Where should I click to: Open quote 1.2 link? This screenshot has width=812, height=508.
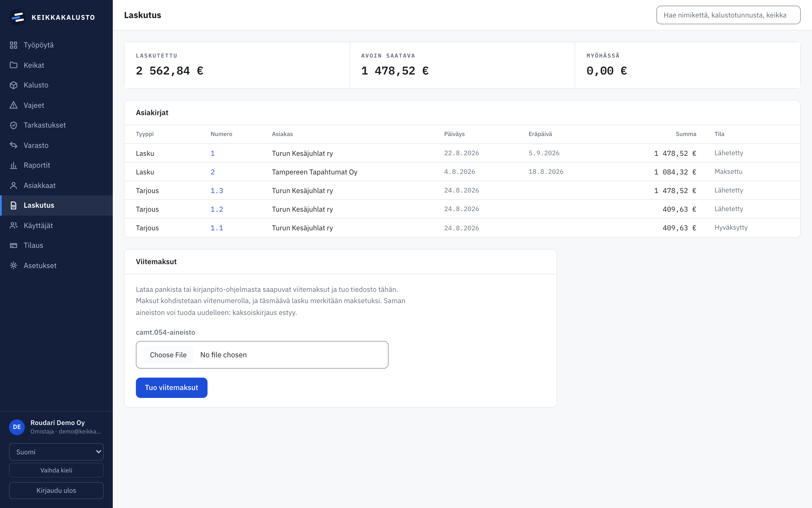pyautogui.click(x=217, y=209)
